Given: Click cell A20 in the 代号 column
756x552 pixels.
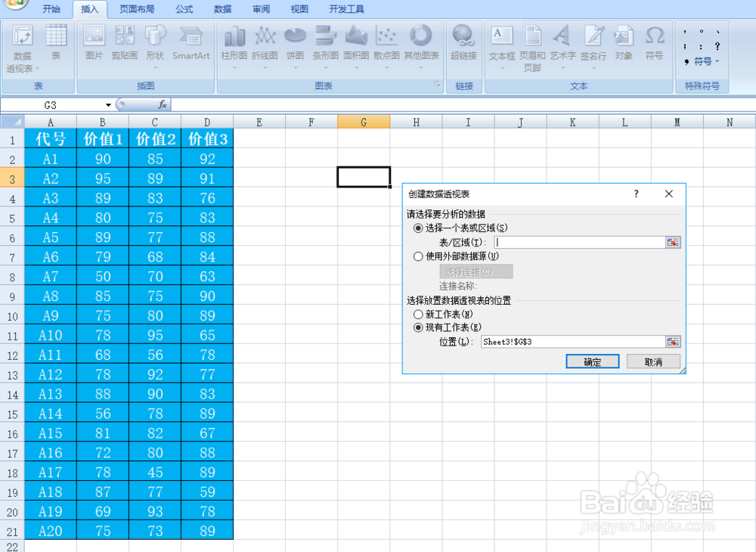Looking at the screenshot, I should (51, 530).
